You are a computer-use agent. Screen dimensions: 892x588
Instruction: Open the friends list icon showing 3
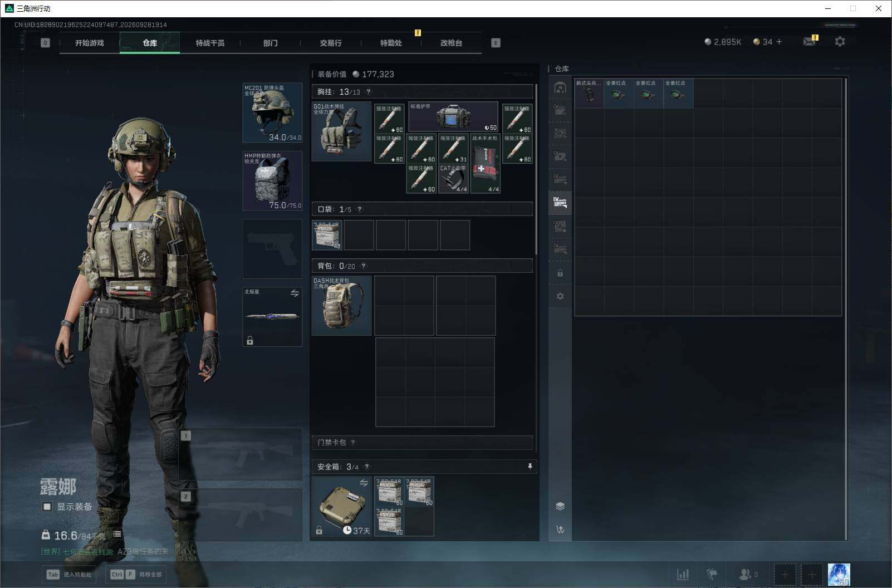pyautogui.click(x=748, y=574)
